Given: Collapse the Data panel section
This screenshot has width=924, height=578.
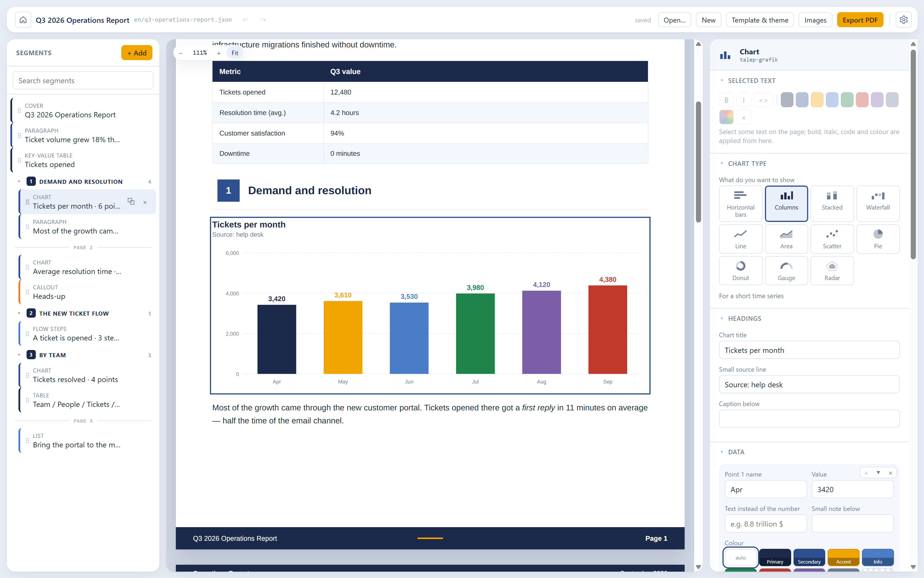Looking at the screenshot, I should (722, 452).
